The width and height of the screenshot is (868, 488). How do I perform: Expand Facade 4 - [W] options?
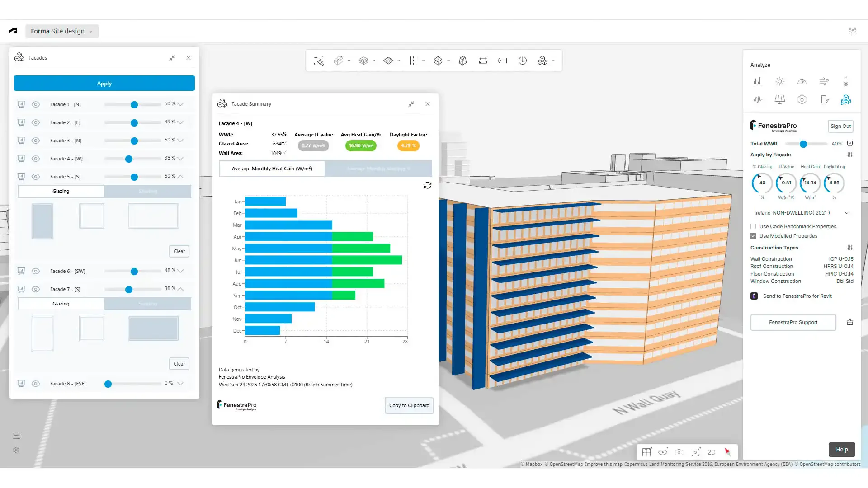click(180, 159)
